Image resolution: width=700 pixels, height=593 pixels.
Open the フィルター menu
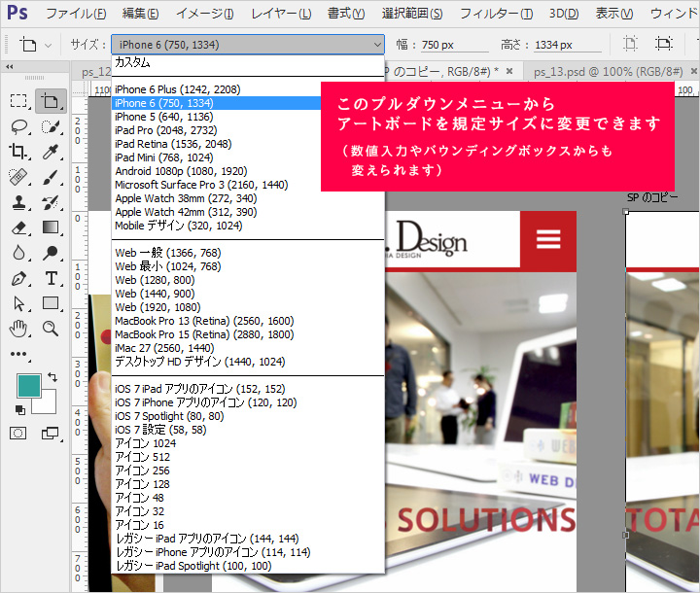pos(496,14)
